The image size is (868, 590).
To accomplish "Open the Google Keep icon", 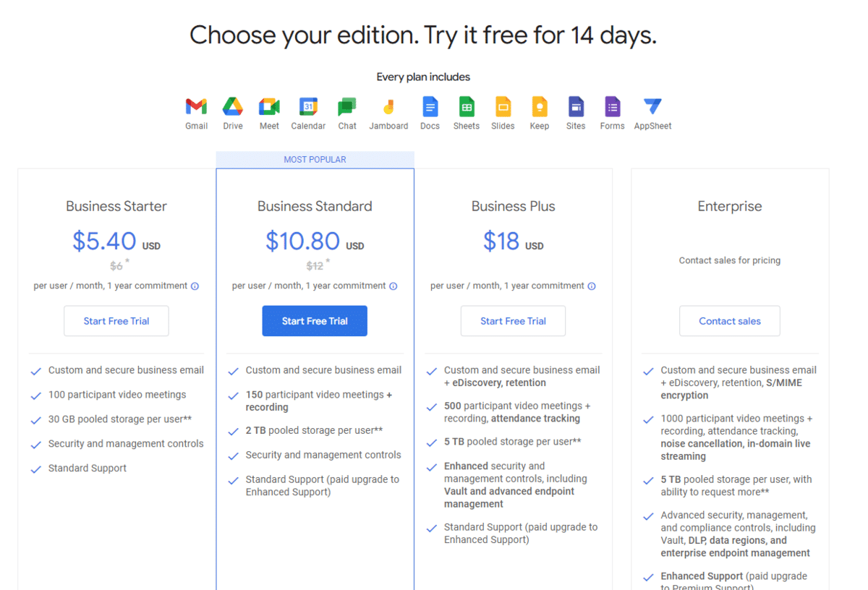I will point(539,107).
